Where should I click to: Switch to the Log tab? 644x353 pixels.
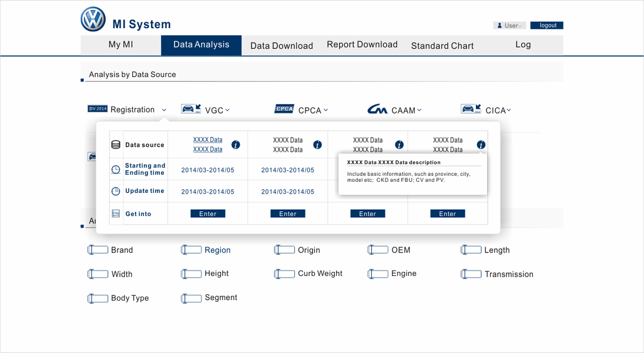(x=523, y=45)
